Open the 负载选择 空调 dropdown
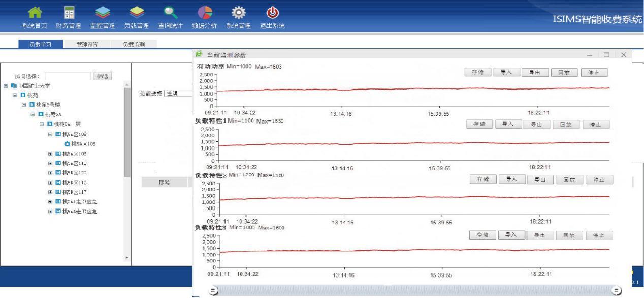The width and height of the screenshot is (644, 298). click(178, 94)
